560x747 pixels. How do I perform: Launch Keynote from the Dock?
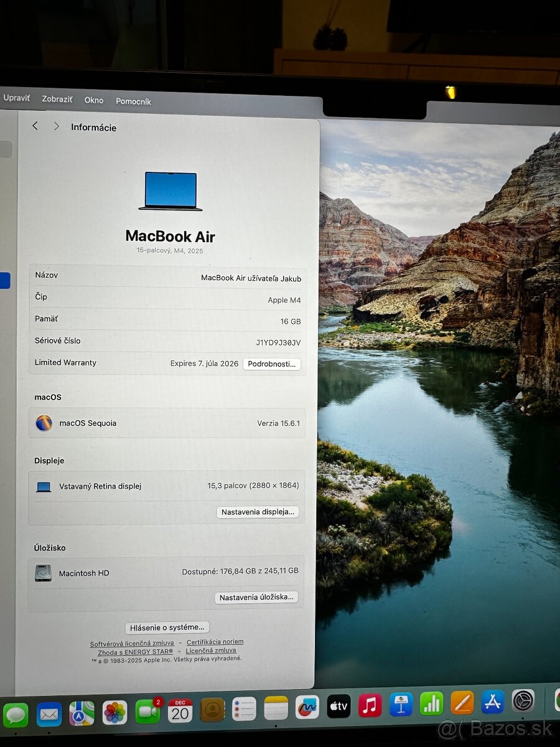[400, 706]
